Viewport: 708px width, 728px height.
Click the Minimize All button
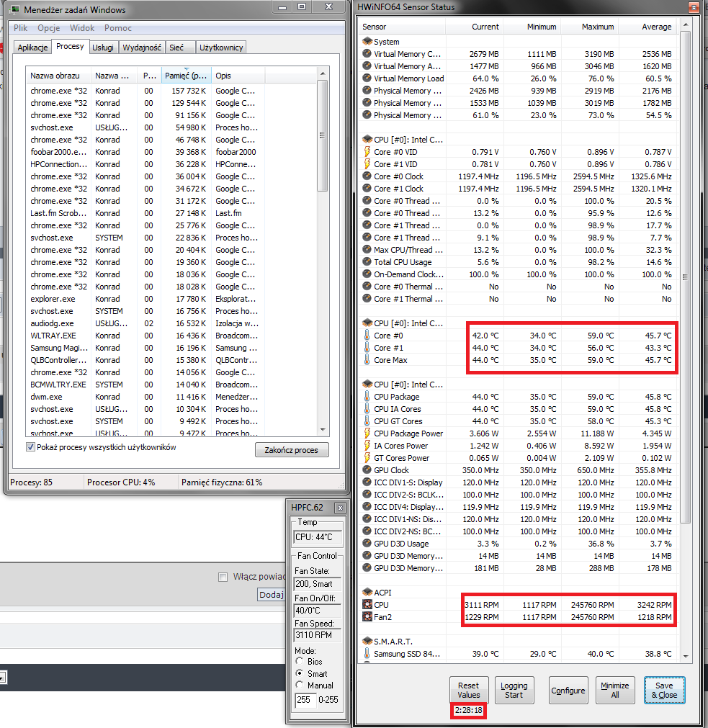point(614,690)
